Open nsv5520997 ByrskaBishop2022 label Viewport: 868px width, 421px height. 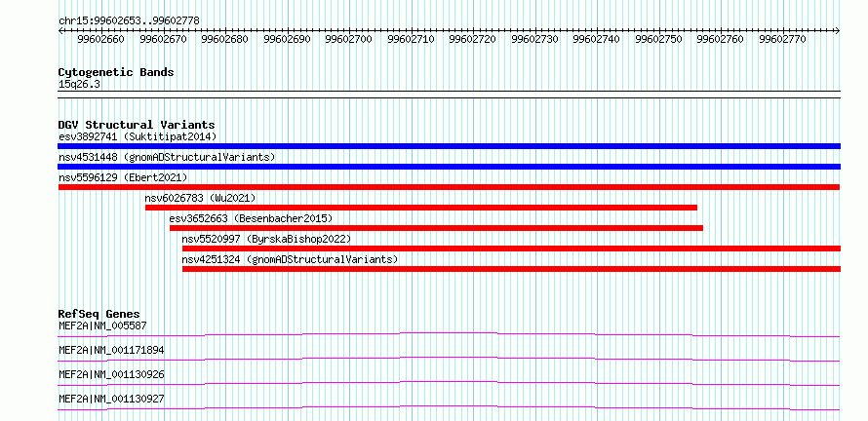click(x=267, y=239)
